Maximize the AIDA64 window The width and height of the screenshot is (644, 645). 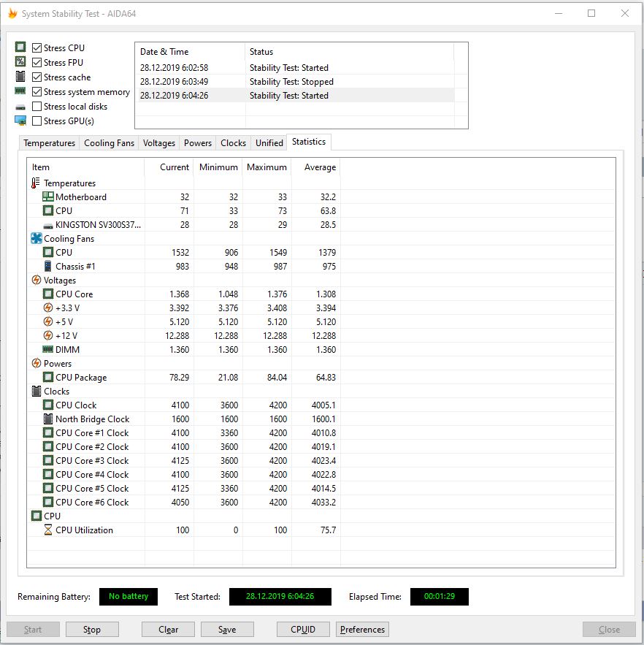(591, 13)
